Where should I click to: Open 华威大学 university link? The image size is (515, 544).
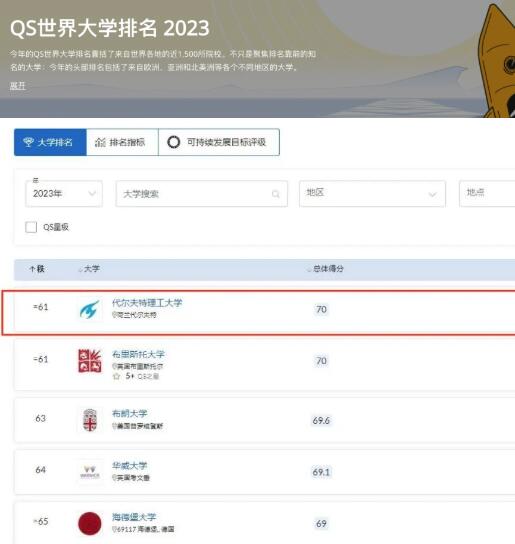coord(129,466)
